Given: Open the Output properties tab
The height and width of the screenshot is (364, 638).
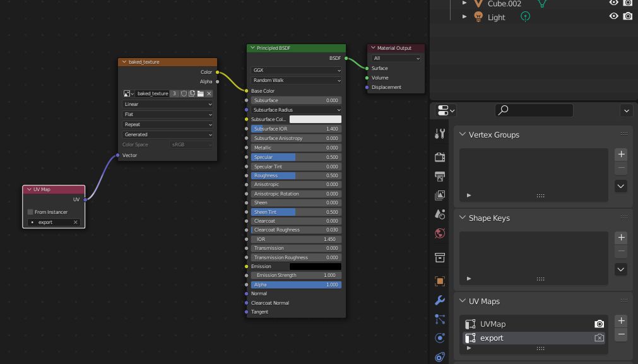Looking at the screenshot, I should (x=440, y=176).
